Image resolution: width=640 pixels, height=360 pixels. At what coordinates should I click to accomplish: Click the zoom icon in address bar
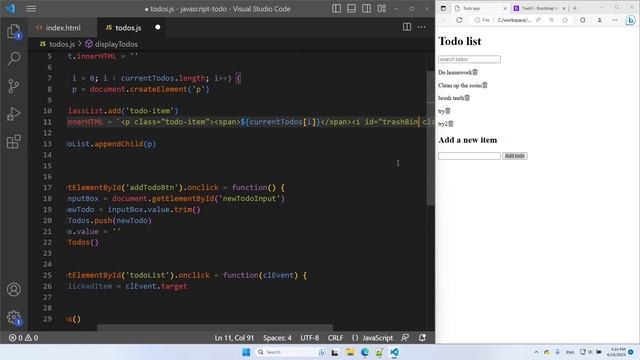click(x=551, y=20)
